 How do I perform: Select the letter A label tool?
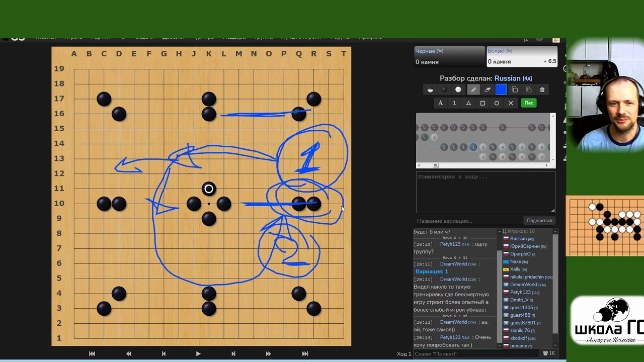click(x=440, y=103)
